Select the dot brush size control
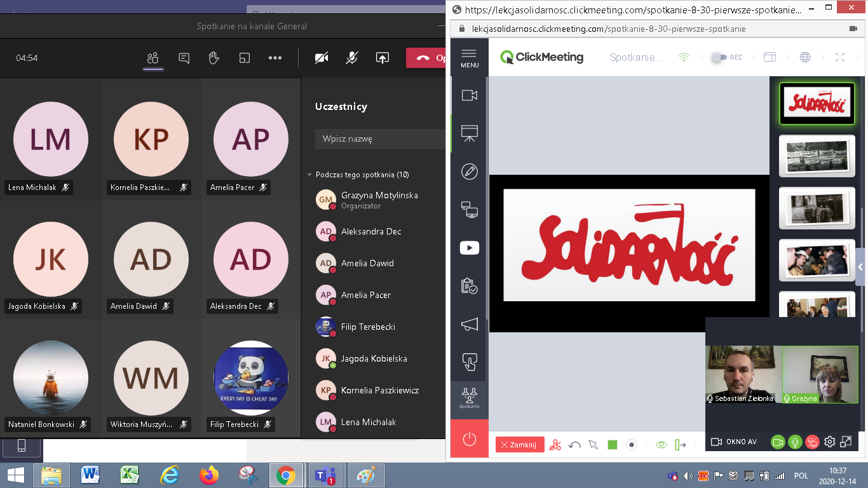The width and height of the screenshot is (868, 488). [x=632, y=445]
